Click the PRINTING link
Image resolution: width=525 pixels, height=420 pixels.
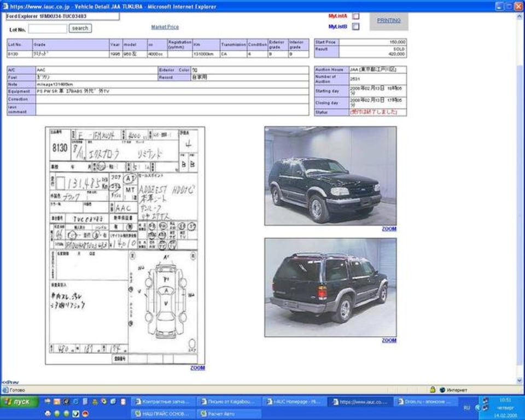389,20
